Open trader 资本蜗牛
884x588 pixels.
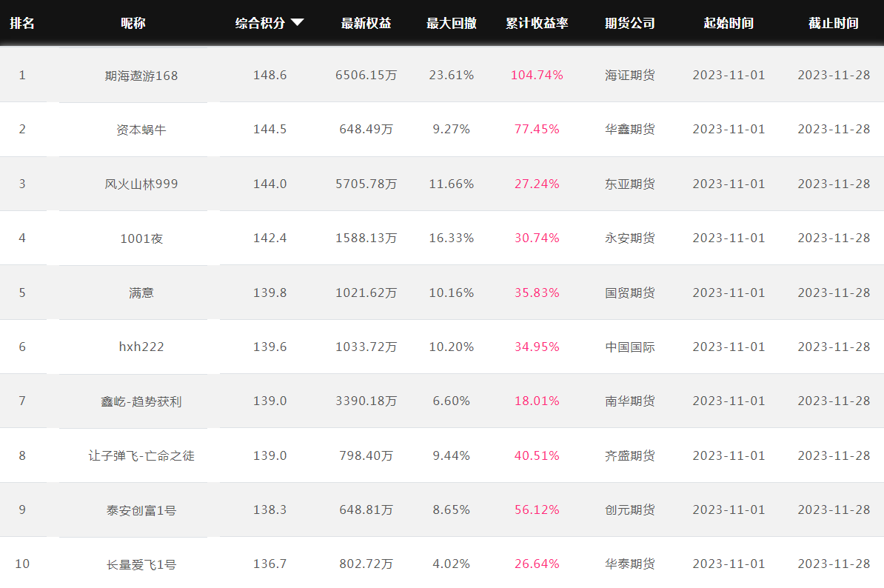click(141, 130)
